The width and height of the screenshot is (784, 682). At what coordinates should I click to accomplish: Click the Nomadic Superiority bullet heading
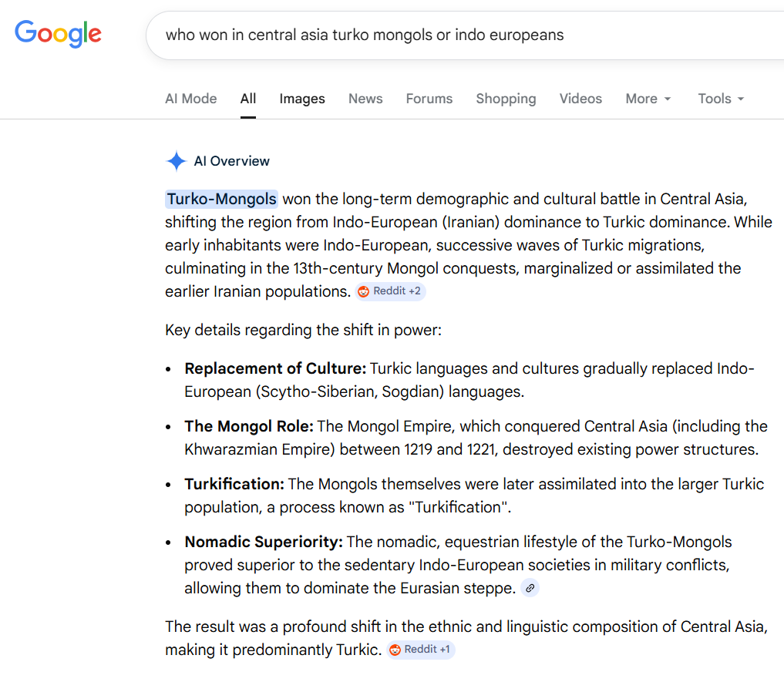[264, 542]
